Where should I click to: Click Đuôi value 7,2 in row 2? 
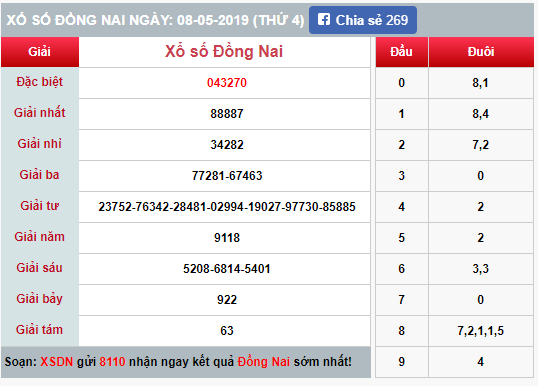481,145
